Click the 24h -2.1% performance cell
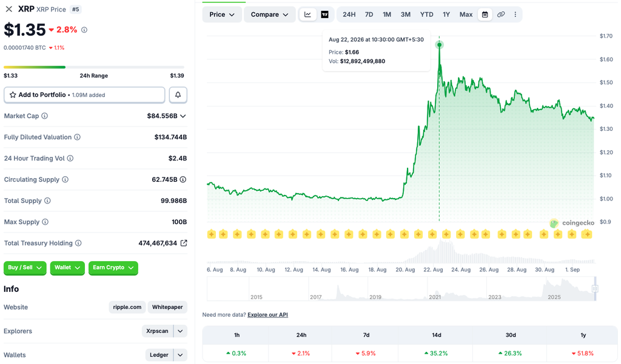Image resolution: width=621 pixels, height=364 pixels. pos(301,353)
